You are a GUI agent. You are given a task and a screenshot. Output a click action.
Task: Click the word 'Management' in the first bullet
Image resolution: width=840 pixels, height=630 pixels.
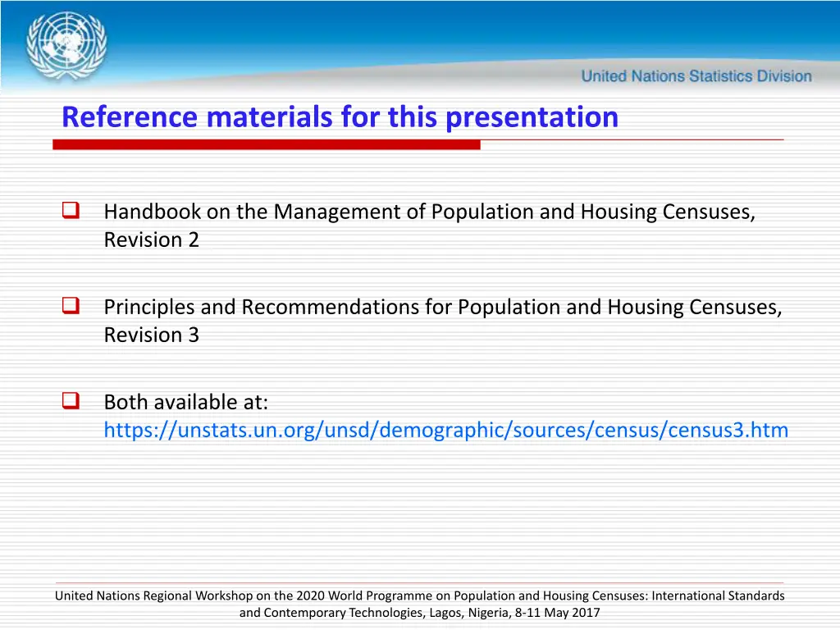tap(342, 212)
